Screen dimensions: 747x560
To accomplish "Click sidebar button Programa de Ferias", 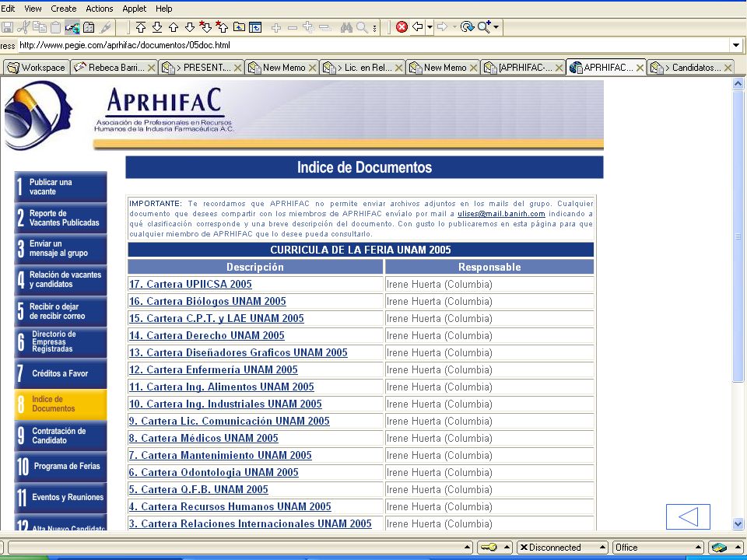I will (61, 466).
